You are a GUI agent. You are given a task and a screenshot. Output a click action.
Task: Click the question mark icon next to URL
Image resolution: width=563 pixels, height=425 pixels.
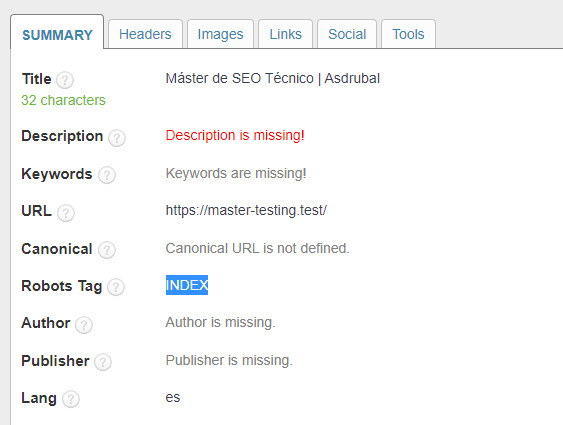tap(66, 213)
